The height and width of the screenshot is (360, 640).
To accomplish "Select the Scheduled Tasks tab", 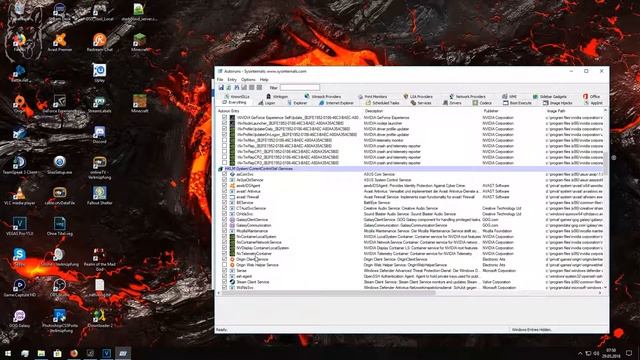I will pos(382,103).
